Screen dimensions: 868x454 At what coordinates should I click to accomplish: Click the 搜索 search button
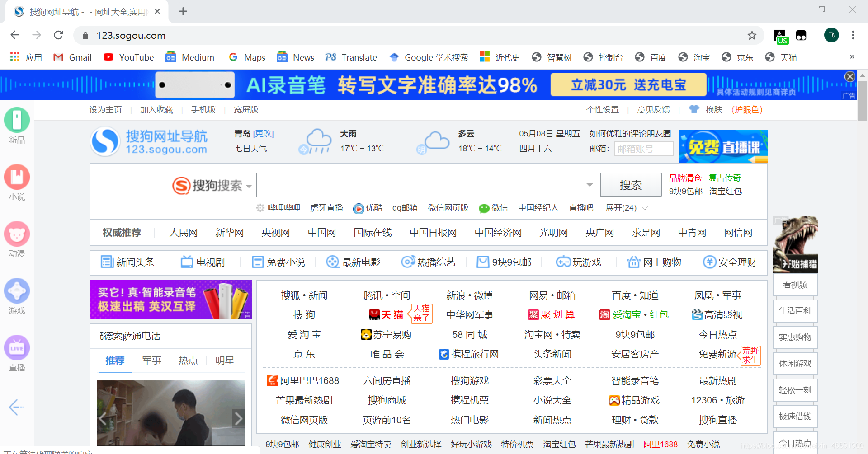pos(631,185)
